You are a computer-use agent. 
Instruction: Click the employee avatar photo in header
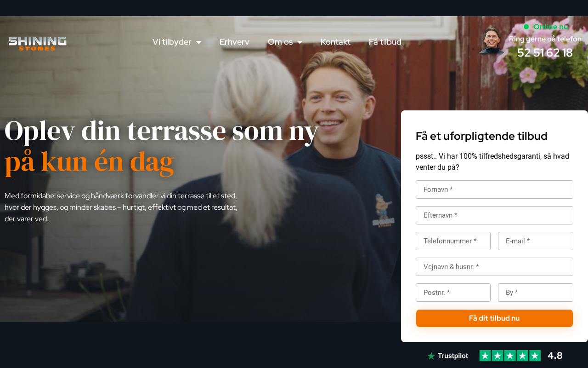click(492, 40)
